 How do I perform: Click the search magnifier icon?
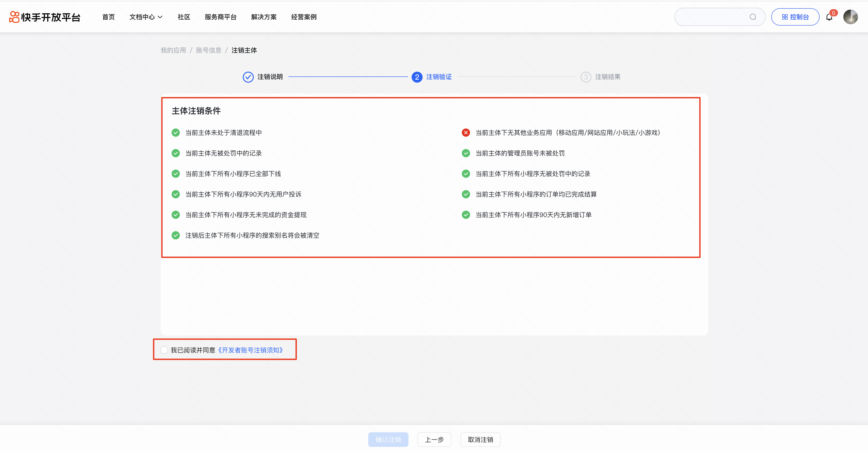click(x=752, y=17)
